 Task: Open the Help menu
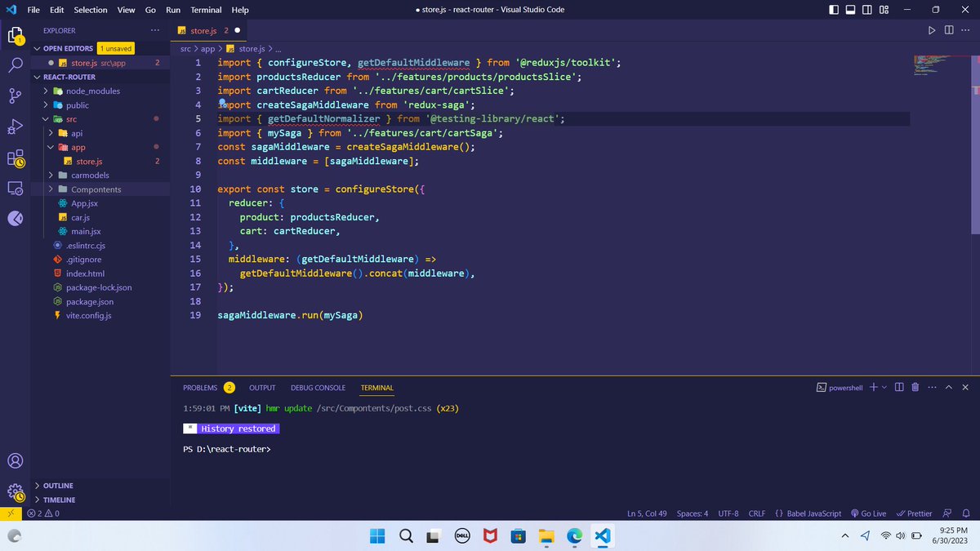pyautogui.click(x=240, y=10)
